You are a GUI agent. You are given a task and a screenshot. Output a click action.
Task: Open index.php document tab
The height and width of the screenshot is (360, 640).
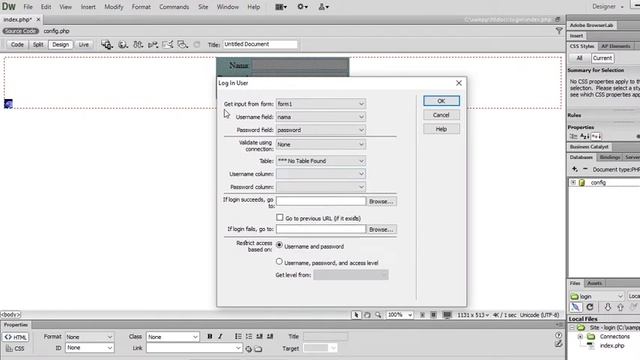[18, 20]
